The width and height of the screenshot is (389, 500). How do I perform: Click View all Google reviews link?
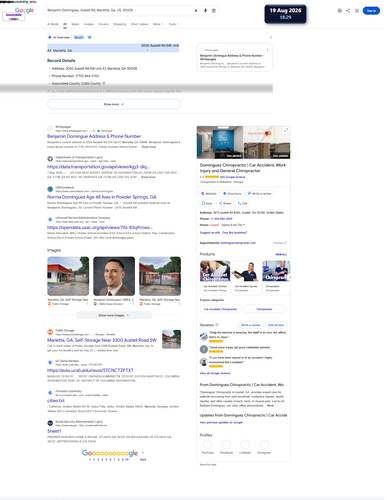[215, 373]
